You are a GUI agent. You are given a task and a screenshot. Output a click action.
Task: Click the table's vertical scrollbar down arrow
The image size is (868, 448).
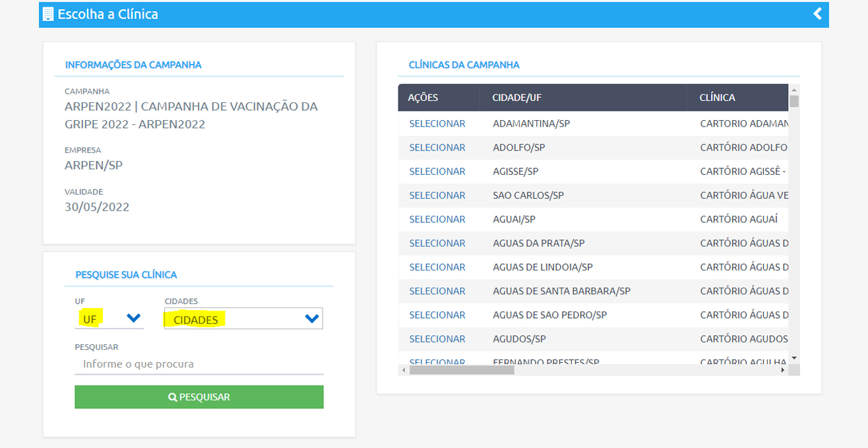point(794,358)
